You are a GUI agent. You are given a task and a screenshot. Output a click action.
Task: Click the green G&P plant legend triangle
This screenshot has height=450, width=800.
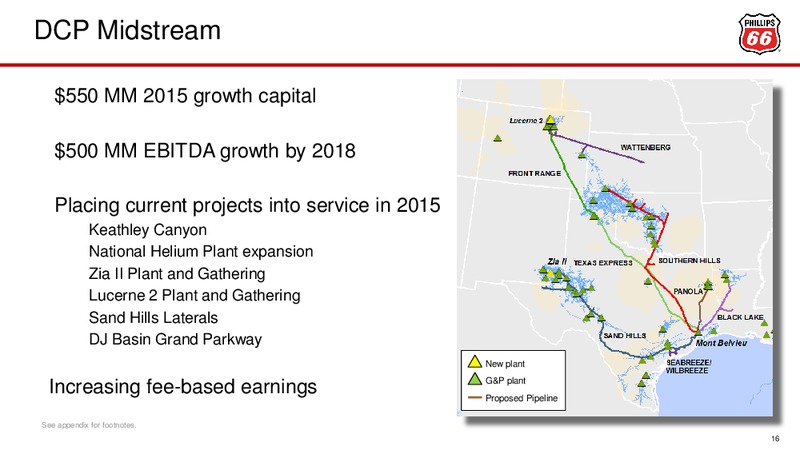[x=475, y=379]
